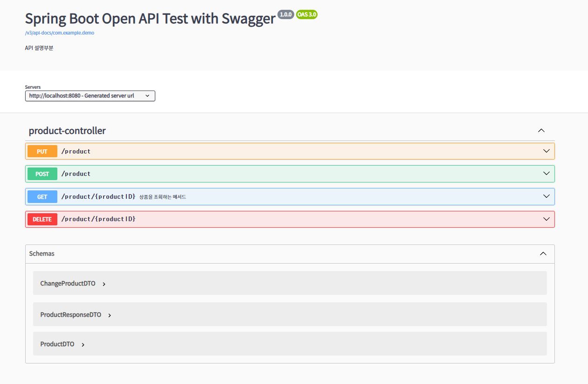Open the /v3/api-docs/com.example.demo link
This screenshot has width=588, height=384.
click(x=60, y=33)
